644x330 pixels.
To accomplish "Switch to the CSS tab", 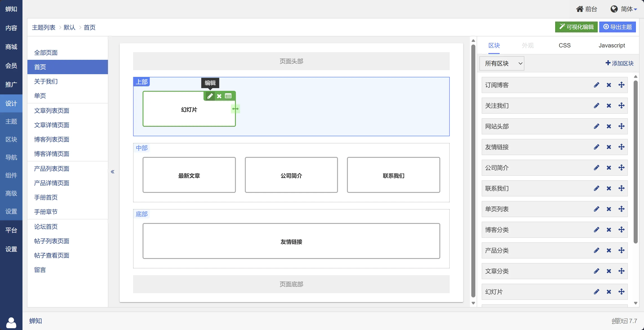I will 564,45.
